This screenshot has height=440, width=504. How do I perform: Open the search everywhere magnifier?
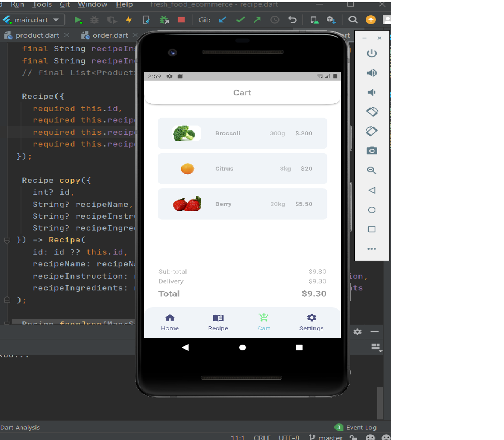[x=353, y=20]
